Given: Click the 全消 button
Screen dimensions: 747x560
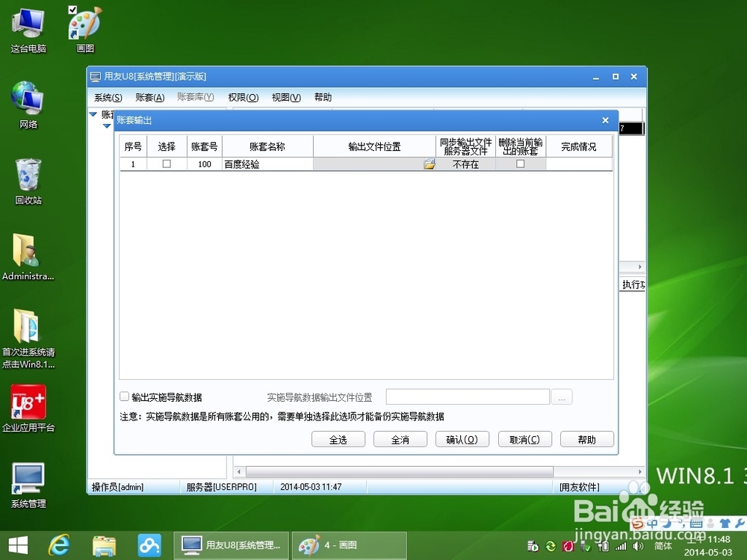Looking at the screenshot, I should 400,440.
